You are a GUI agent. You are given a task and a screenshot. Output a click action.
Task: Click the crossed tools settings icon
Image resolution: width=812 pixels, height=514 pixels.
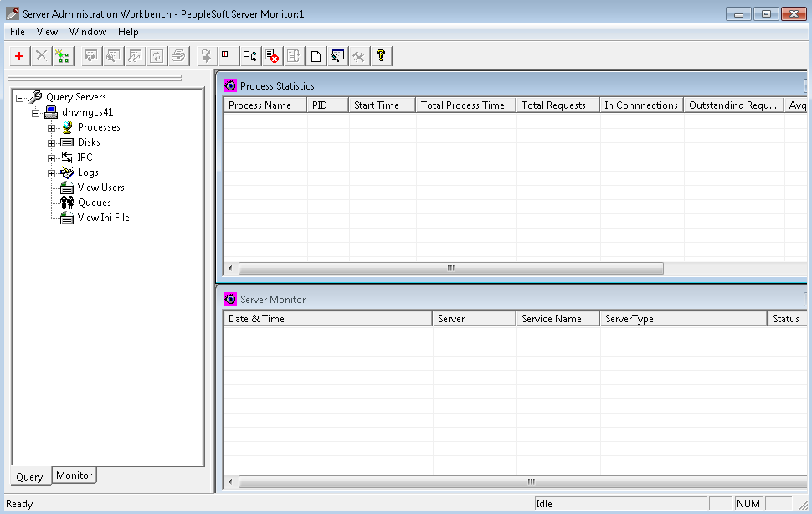(359, 56)
